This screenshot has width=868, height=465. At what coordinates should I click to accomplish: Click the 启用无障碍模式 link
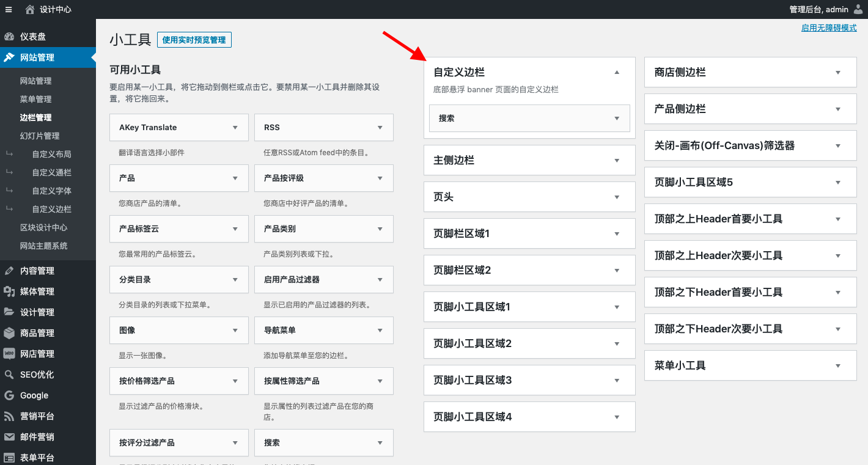(829, 28)
